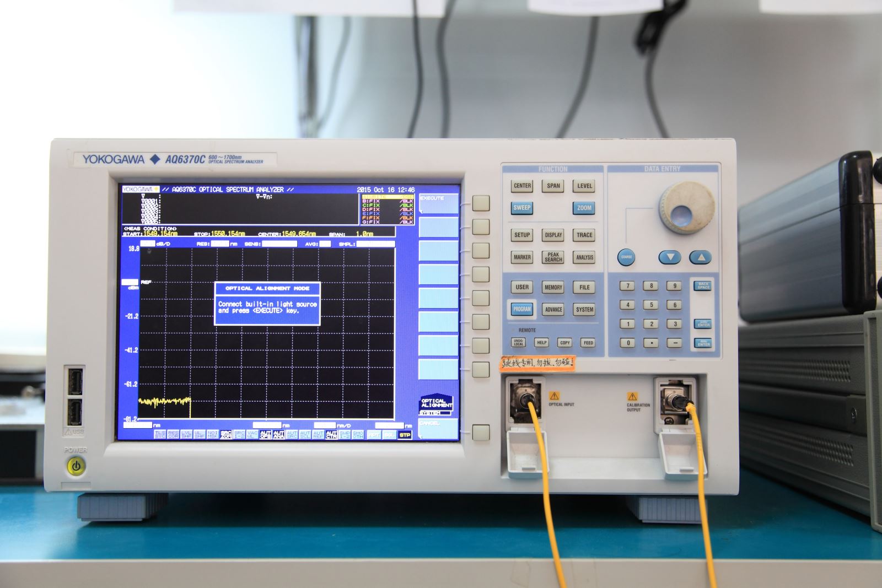Start a measurement with the SWEEP key
The image size is (882, 588).
[x=522, y=208]
